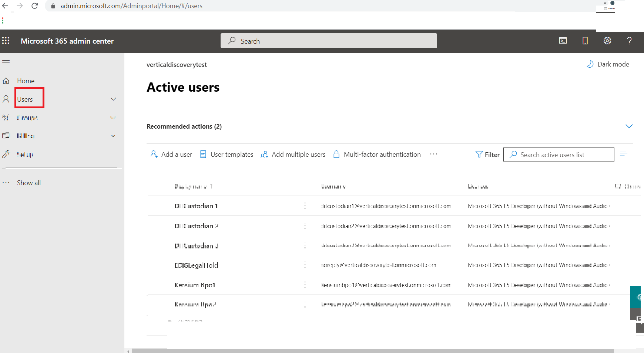Click the Home house icon in the sidebar

(6, 81)
